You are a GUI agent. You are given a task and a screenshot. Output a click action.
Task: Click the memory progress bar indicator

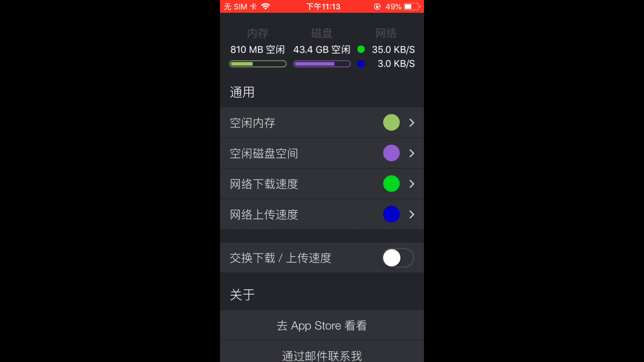[x=258, y=64]
